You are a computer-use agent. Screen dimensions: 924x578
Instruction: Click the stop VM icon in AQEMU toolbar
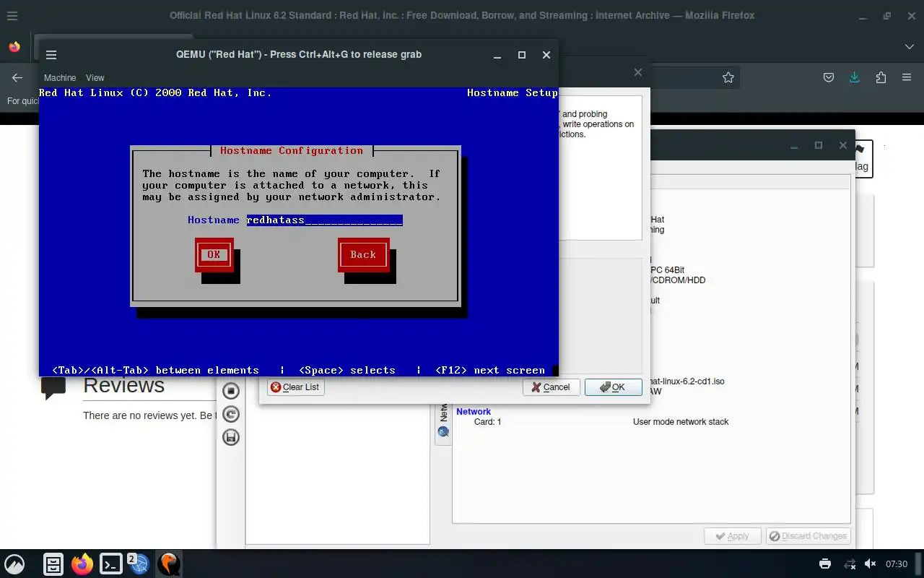tap(231, 391)
